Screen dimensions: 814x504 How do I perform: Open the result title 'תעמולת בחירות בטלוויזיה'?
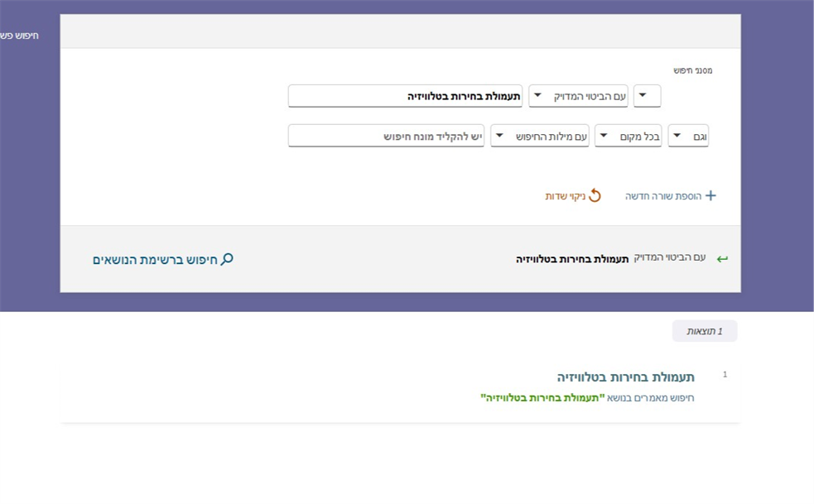click(625, 377)
